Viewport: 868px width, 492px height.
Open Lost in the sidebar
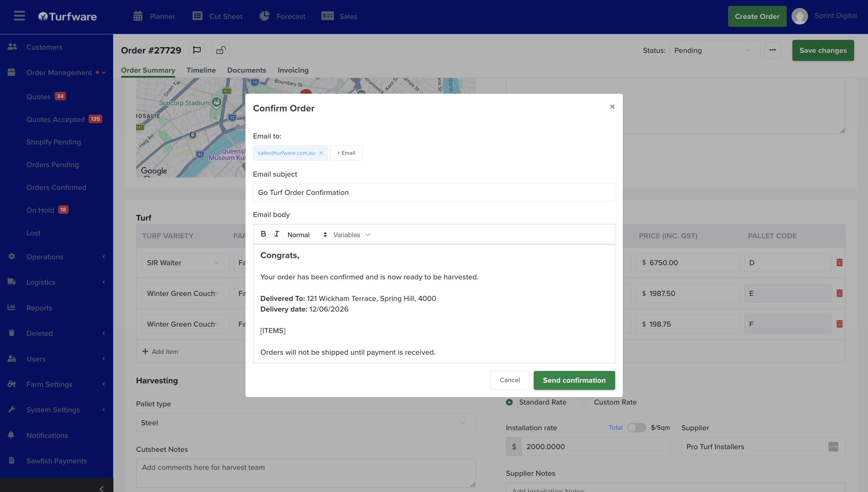[33, 233]
